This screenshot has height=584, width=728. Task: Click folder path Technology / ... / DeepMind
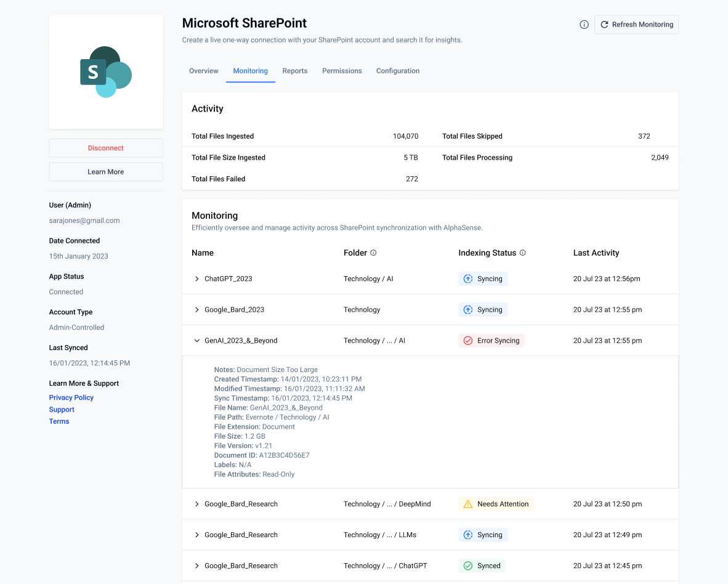(x=387, y=504)
